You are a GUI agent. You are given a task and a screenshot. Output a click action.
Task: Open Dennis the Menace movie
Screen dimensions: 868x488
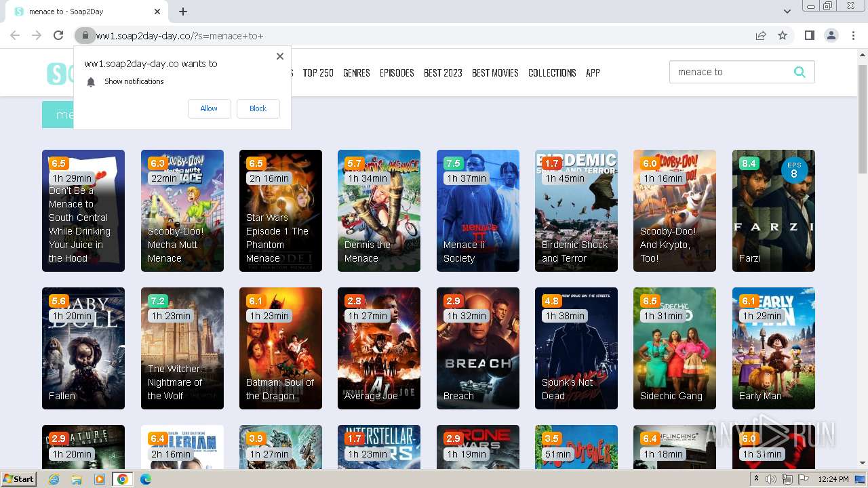pyautogui.click(x=379, y=211)
